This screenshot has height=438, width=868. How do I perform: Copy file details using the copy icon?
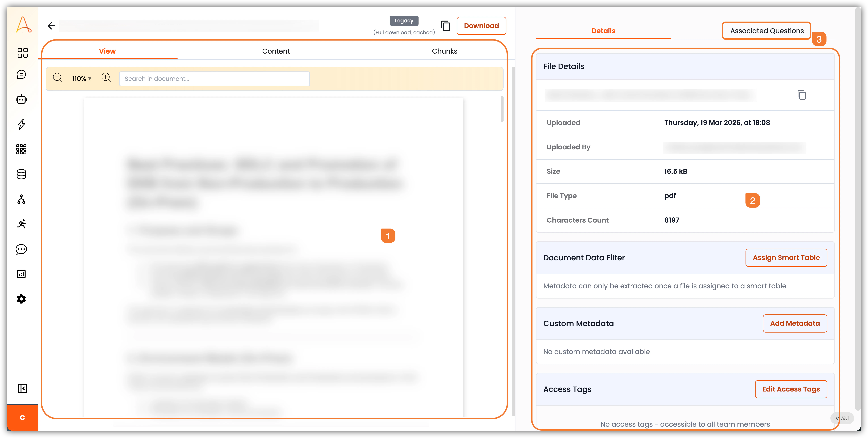coord(802,95)
